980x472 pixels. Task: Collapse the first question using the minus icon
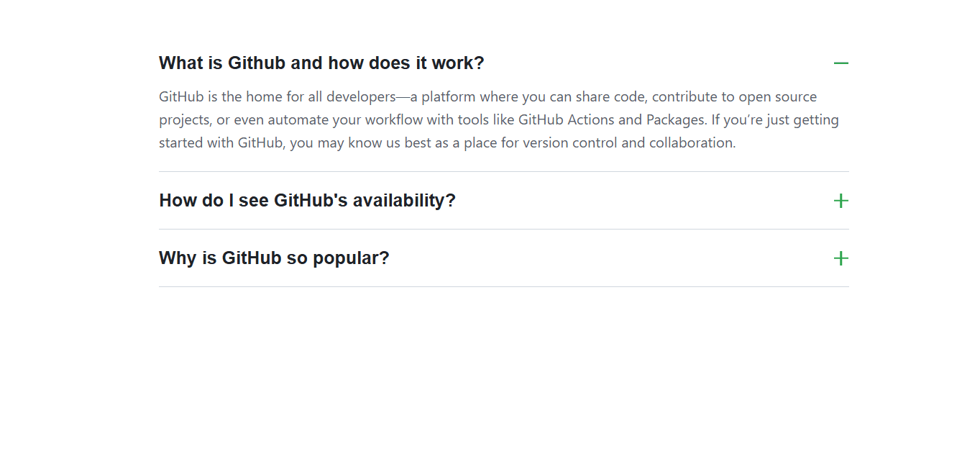(841, 63)
